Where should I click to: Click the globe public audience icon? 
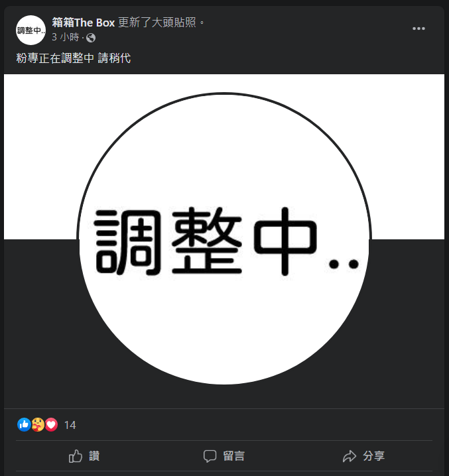pos(91,38)
